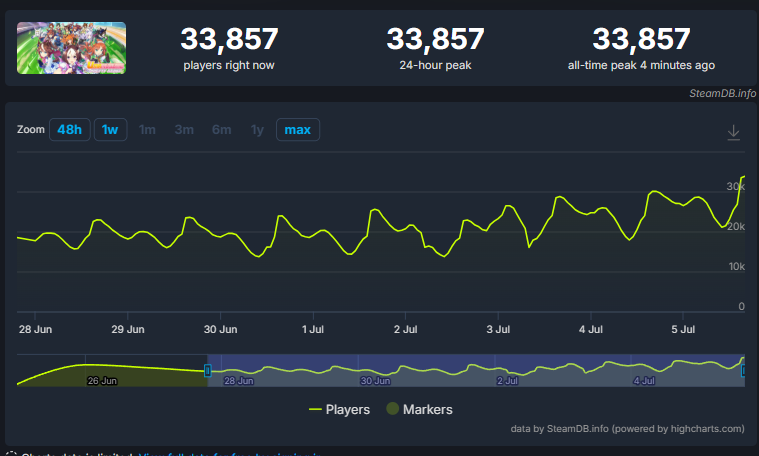Select the 3m zoom range
The width and height of the screenshot is (759, 456).
click(x=184, y=130)
